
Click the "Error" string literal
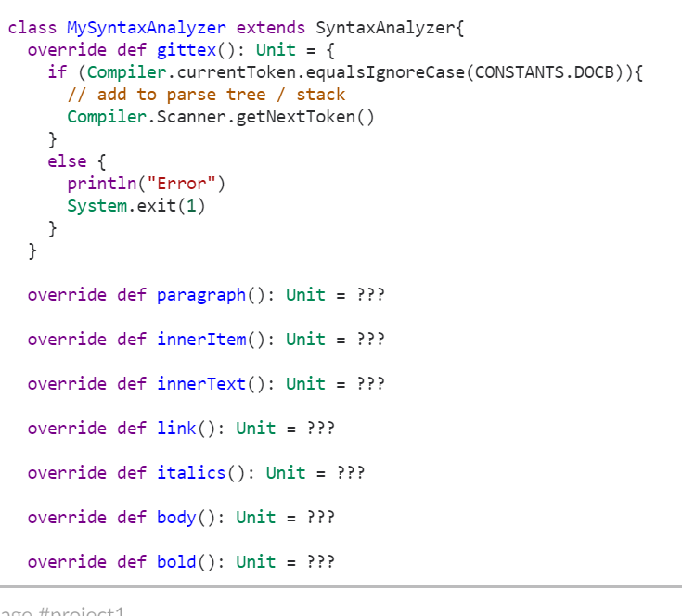point(181,184)
